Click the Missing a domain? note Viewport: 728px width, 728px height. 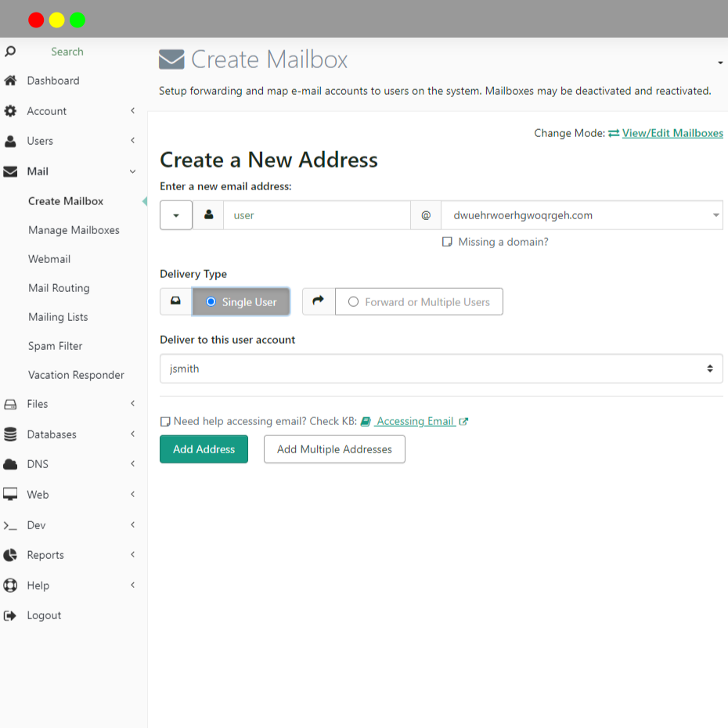495,242
